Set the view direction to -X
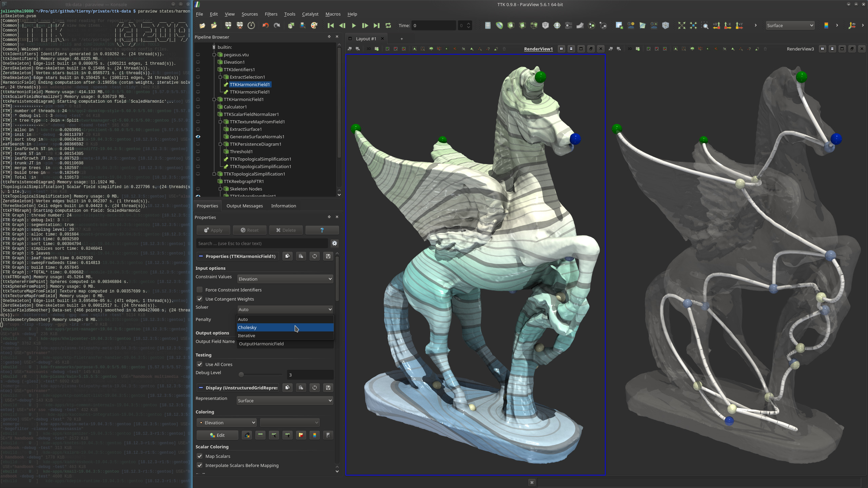 tap(728, 25)
